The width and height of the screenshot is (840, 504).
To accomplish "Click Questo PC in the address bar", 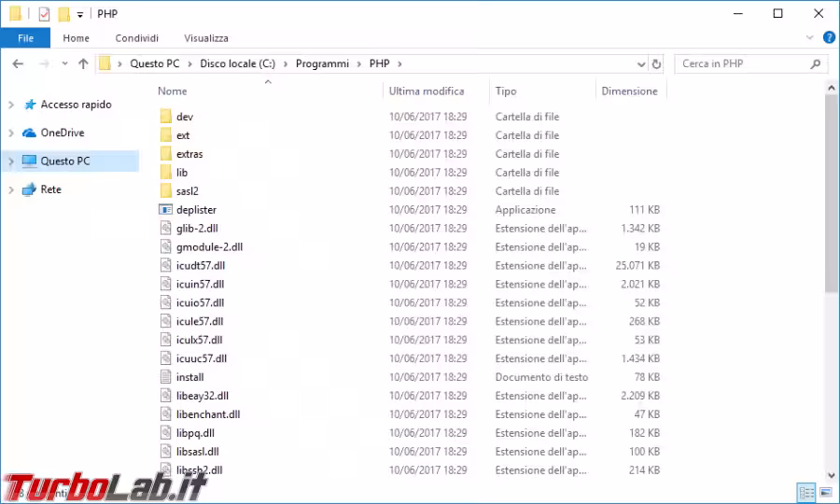I will tap(155, 63).
